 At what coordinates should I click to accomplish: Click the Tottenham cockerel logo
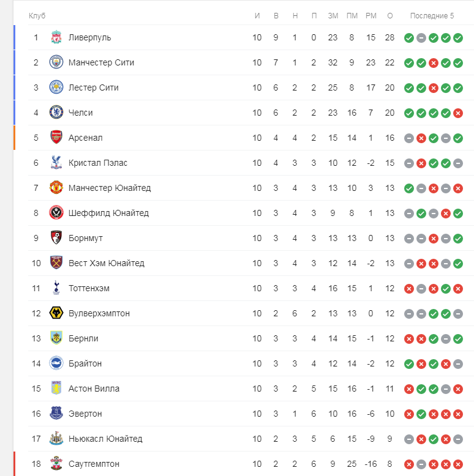tap(56, 288)
